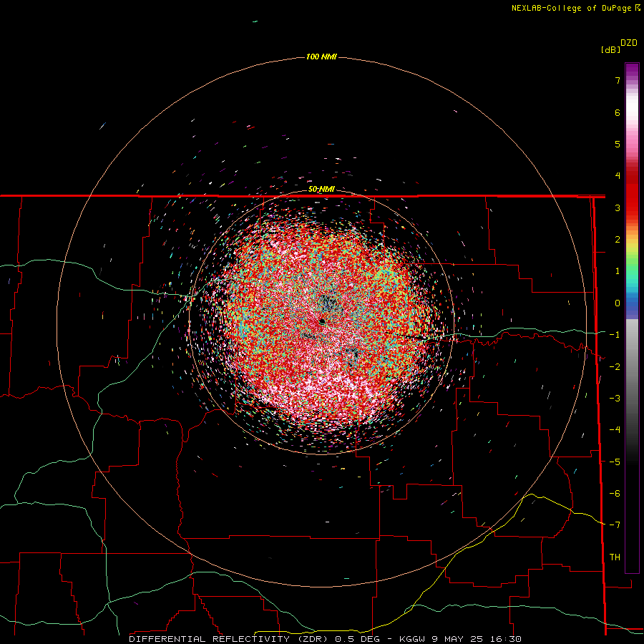
Task: Click the 9 MAY 25 16:30 timestamp
Action: tap(477, 639)
